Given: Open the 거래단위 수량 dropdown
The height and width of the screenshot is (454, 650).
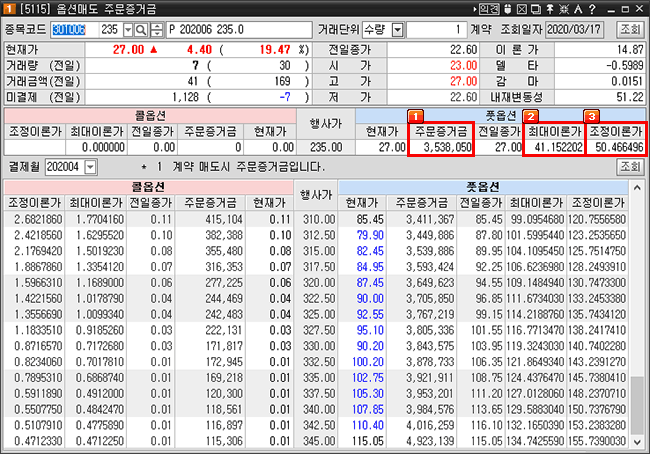Looking at the screenshot, I should (x=397, y=30).
